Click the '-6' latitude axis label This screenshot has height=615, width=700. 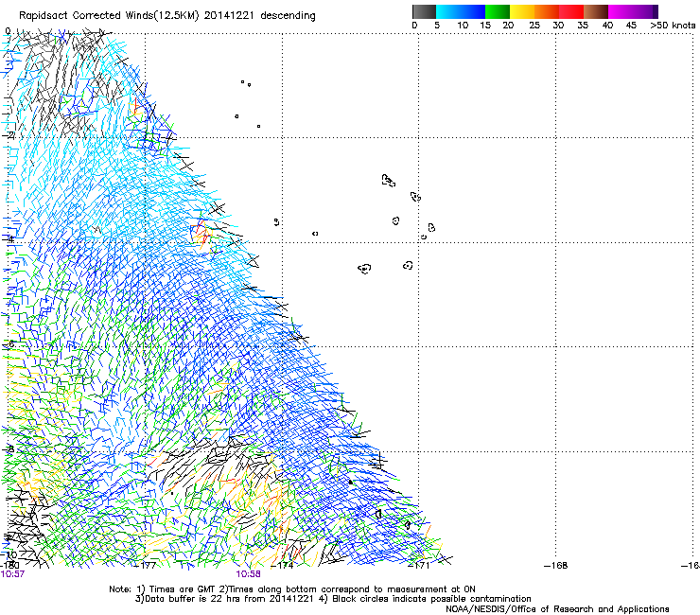coord(9,343)
